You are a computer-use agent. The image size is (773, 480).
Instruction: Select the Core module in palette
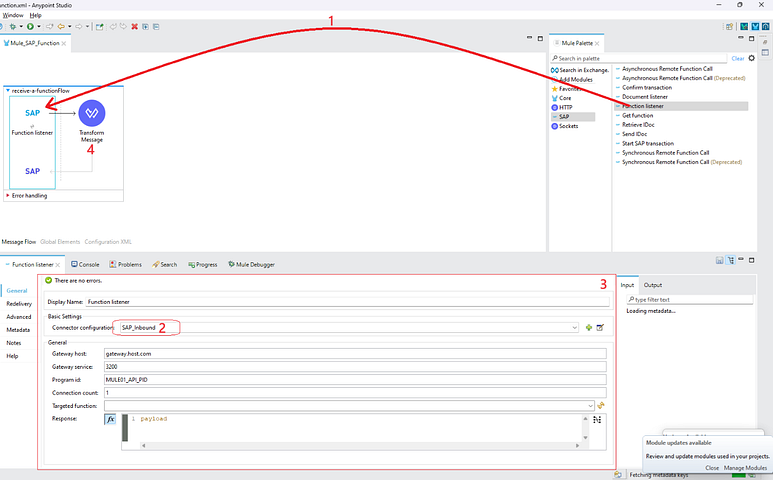pyautogui.click(x=562, y=98)
